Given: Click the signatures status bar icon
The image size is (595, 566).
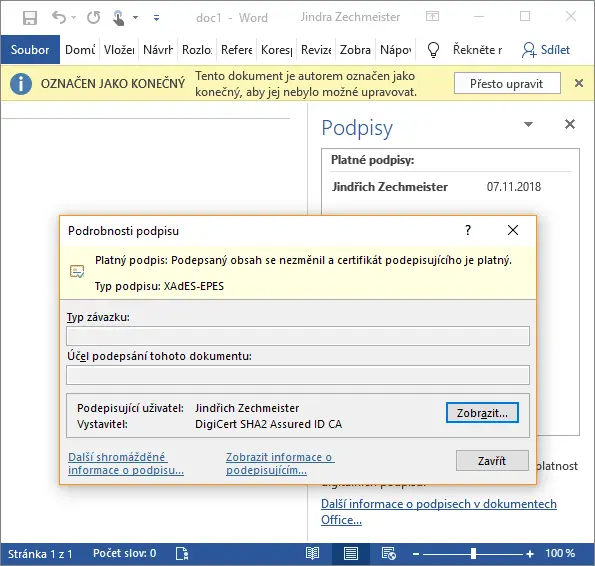Looking at the screenshot, I should pos(182,554).
